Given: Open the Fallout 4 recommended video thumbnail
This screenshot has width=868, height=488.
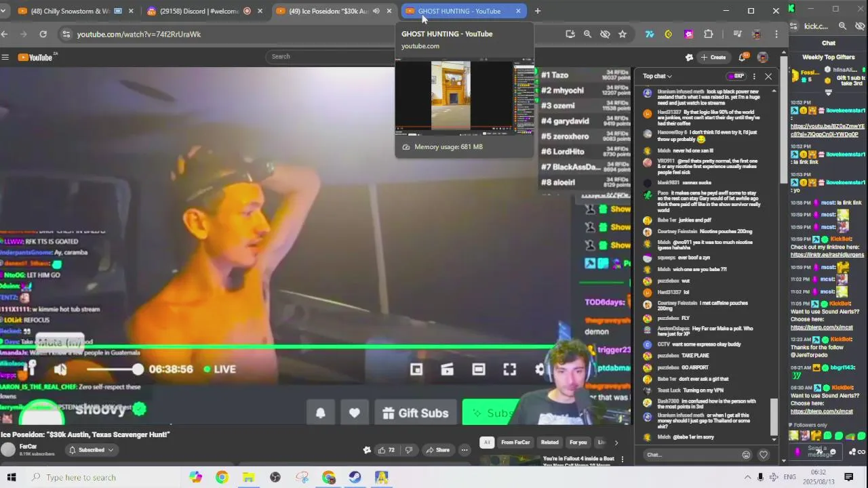Looking at the screenshot, I should pyautogui.click(x=509, y=460).
